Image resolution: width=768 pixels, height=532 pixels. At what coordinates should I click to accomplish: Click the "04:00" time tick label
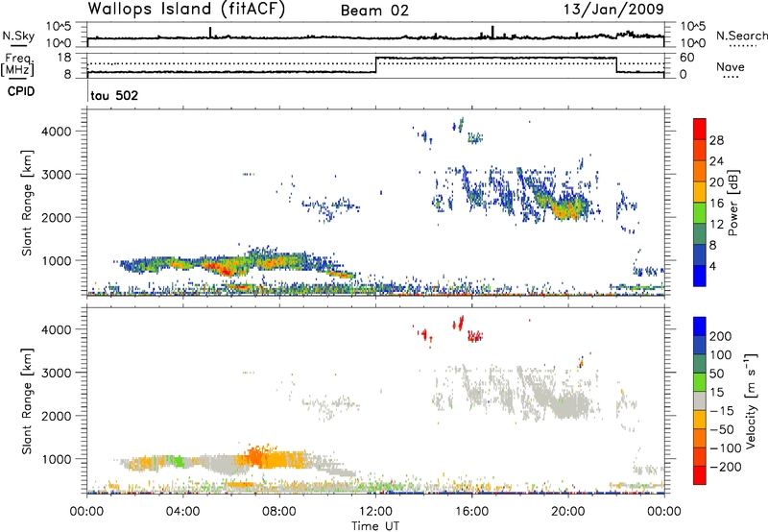coord(182,512)
